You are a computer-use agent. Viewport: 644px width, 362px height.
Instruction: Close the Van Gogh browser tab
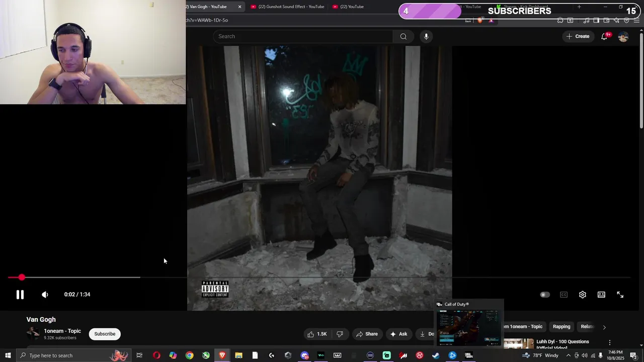click(239, 7)
